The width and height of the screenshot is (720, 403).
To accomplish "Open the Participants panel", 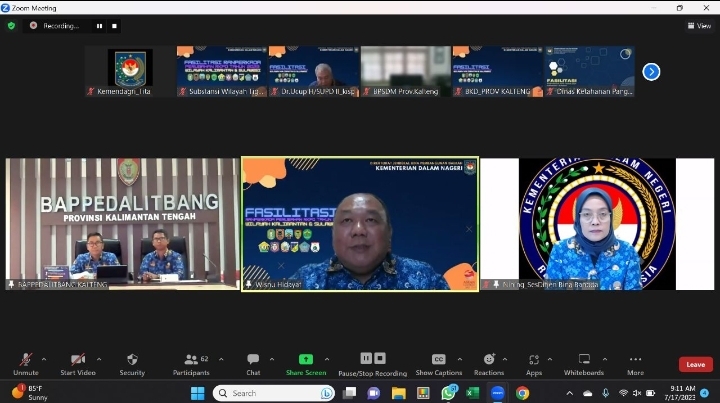I will (190, 360).
